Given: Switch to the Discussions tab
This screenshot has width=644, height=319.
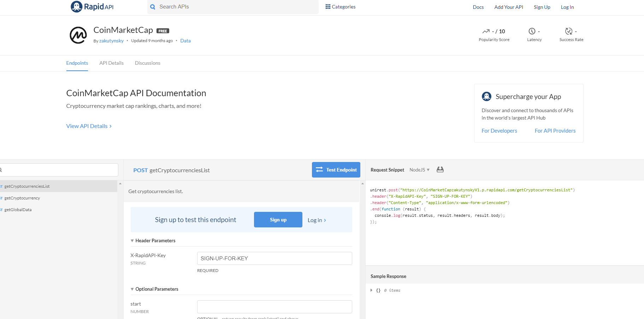Looking at the screenshot, I should tap(147, 63).
